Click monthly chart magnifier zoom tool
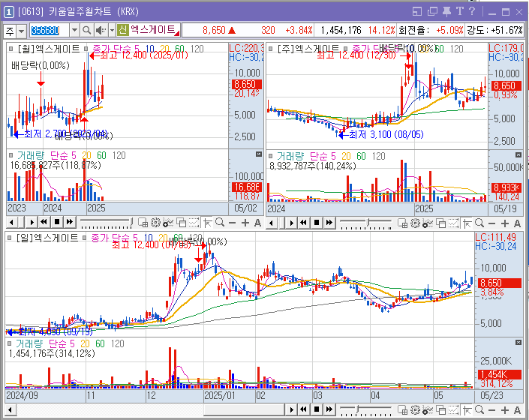Image resolution: width=529 pixels, height=420 pixels. (x=220, y=223)
